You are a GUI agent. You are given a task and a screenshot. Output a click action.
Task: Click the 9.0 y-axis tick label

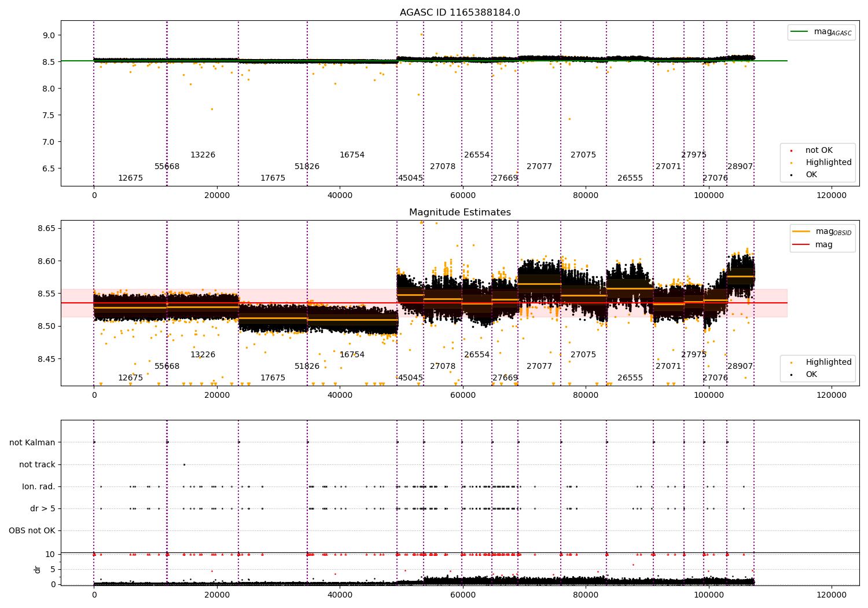[48, 35]
